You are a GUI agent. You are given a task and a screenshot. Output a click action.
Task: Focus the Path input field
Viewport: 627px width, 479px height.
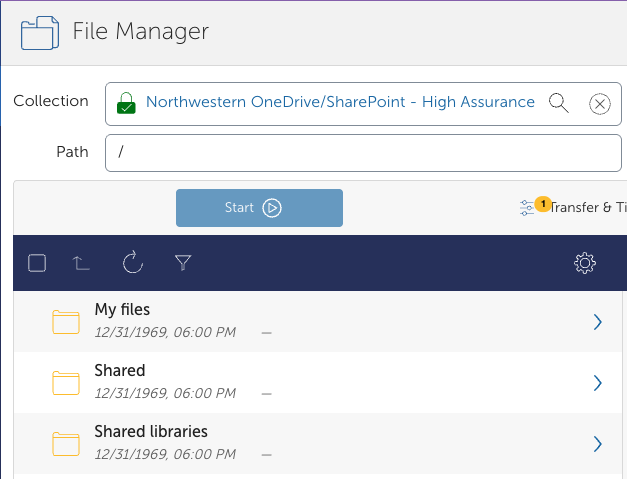coord(363,153)
